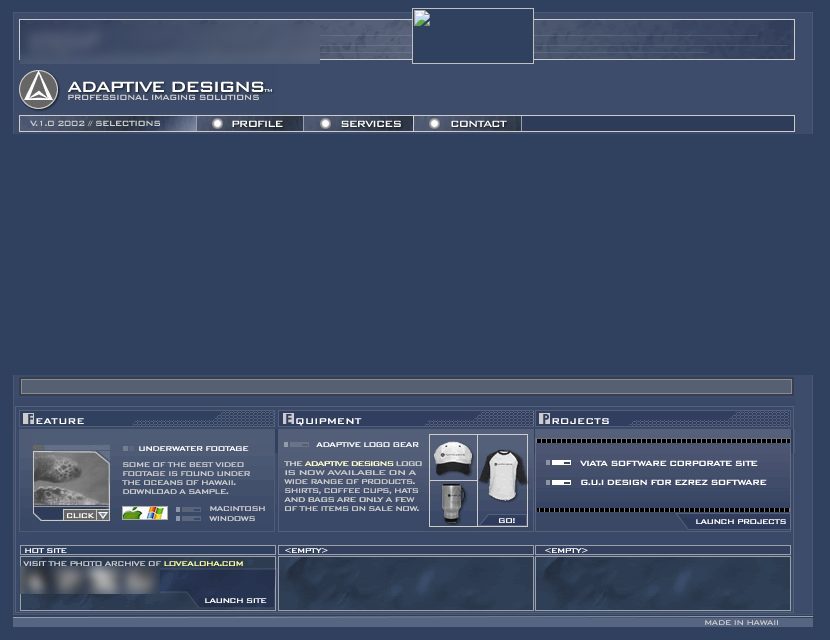Click the bullet icon beside Underwater Footage
The image size is (830, 640).
click(x=128, y=448)
